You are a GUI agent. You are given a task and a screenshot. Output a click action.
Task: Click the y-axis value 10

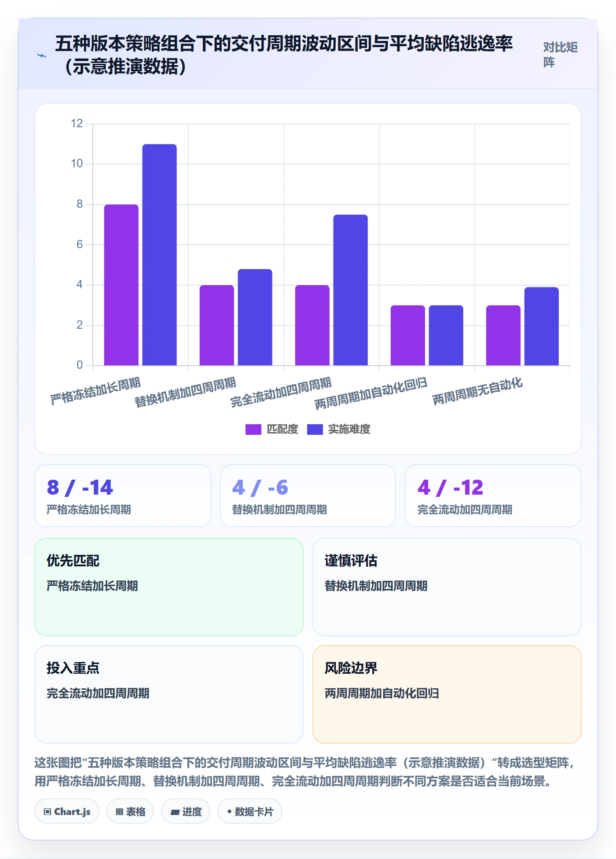[x=77, y=164]
